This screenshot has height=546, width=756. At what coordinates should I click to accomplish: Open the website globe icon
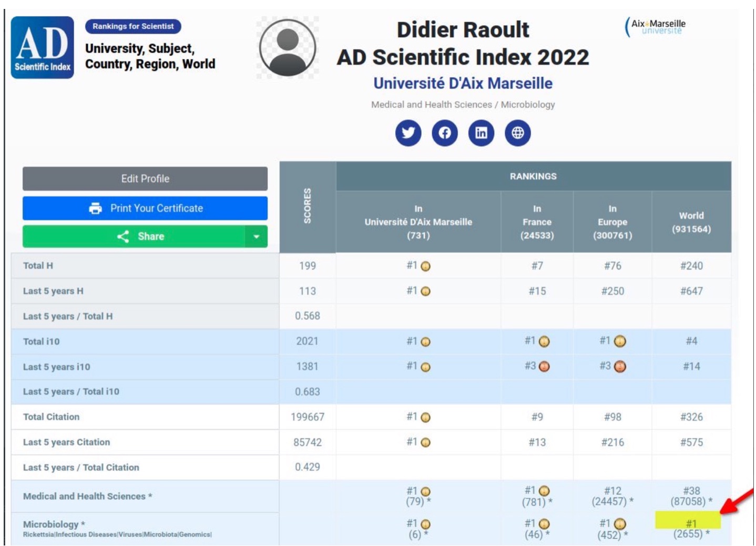click(x=518, y=133)
